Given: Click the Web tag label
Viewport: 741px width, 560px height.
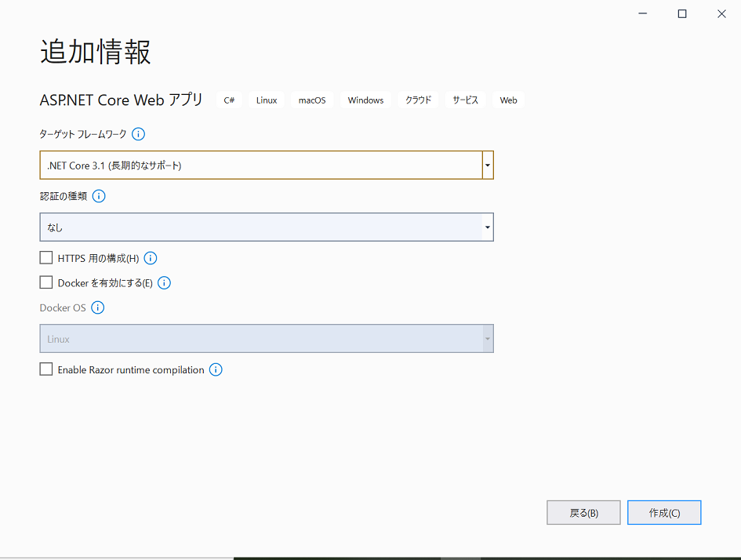Looking at the screenshot, I should click(x=508, y=100).
